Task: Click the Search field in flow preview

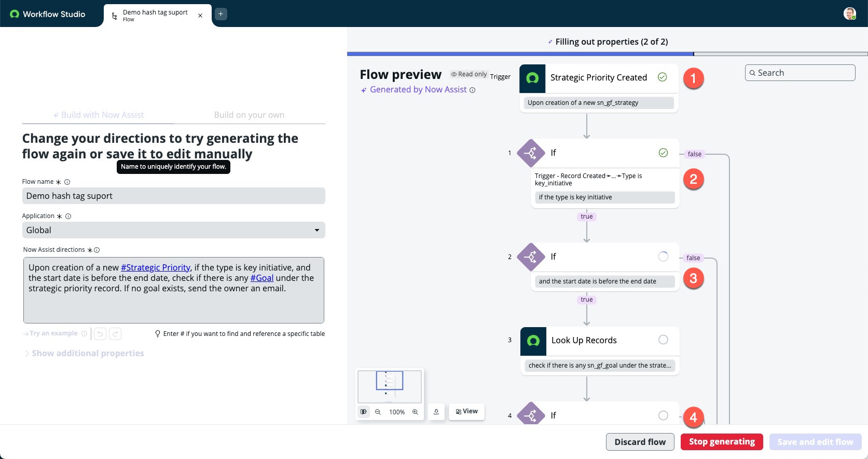Action: (x=800, y=73)
